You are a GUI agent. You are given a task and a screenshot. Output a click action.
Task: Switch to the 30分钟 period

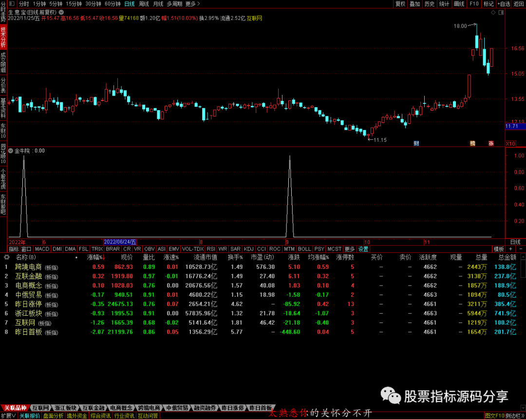(x=93, y=4)
